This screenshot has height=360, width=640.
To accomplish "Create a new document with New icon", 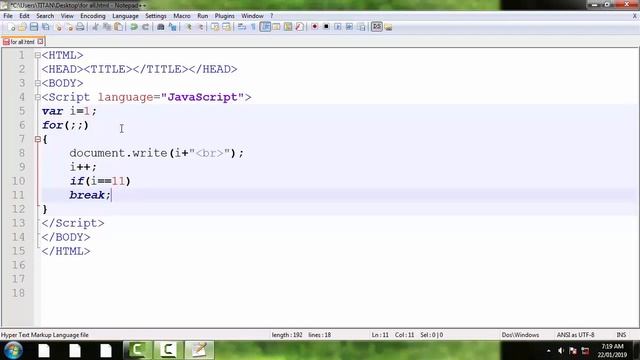I will click(x=11, y=27).
